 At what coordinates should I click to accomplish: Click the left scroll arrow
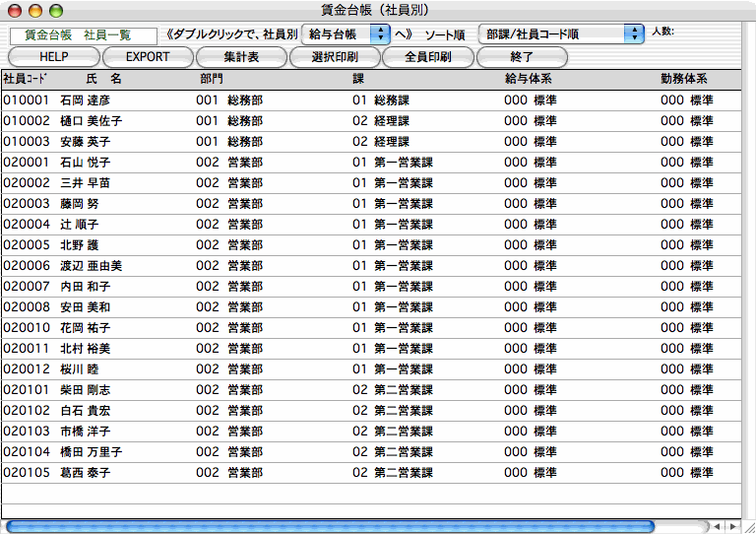click(718, 526)
